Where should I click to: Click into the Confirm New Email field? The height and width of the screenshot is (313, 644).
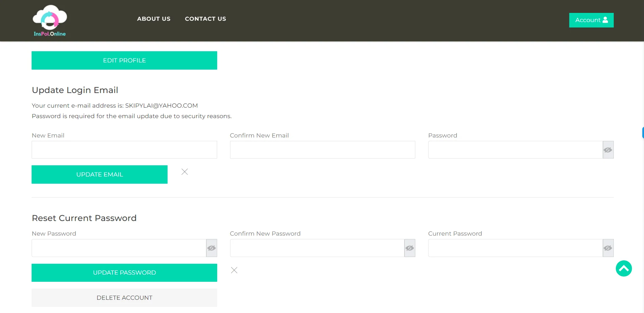coord(323,150)
